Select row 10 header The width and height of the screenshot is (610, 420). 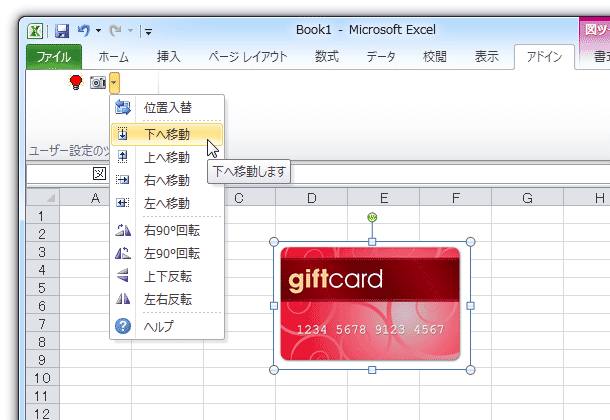point(42,378)
